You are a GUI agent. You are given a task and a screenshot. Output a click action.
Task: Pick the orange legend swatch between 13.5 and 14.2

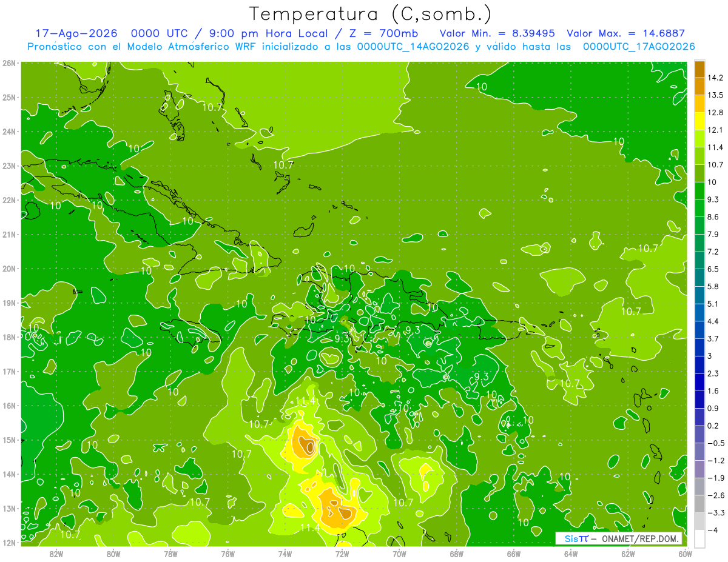tap(699, 86)
